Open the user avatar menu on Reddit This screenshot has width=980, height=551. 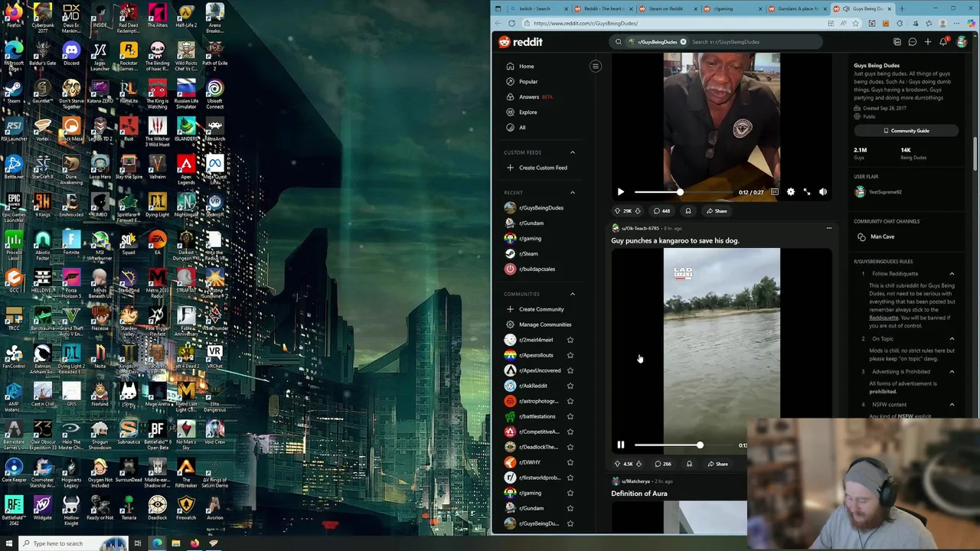[x=962, y=42]
